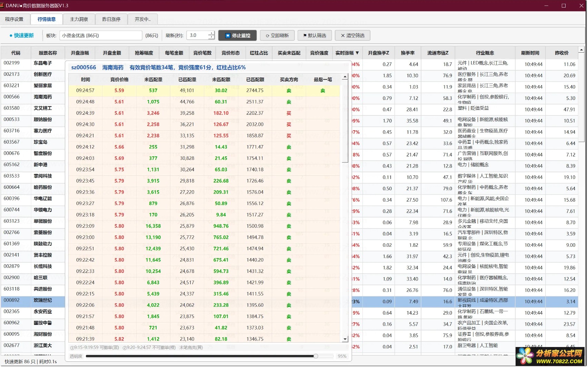Screen dimensions: 588x367
Task: Clear filters using the 清空筛选 X button
Action: 352,35
